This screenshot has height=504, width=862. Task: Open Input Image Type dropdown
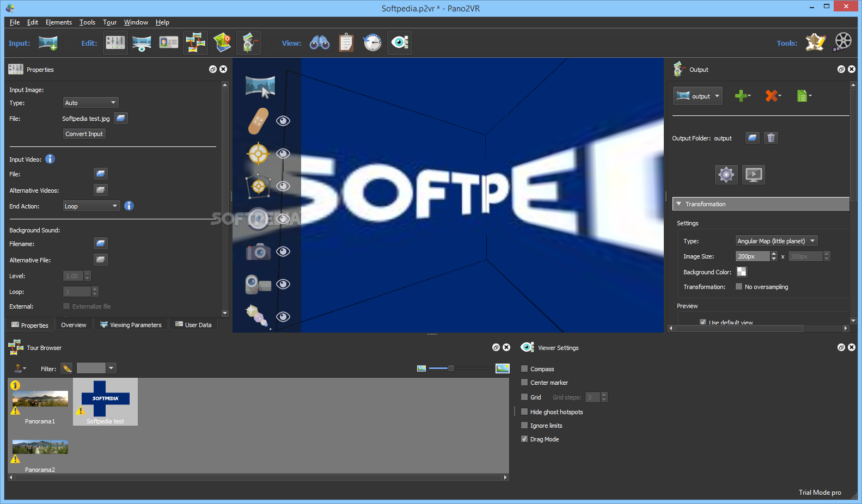pyautogui.click(x=91, y=102)
